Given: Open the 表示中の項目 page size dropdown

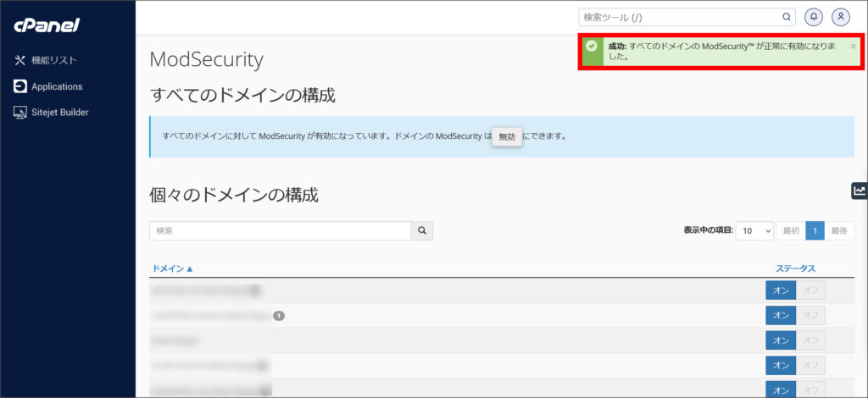Looking at the screenshot, I should (x=754, y=231).
